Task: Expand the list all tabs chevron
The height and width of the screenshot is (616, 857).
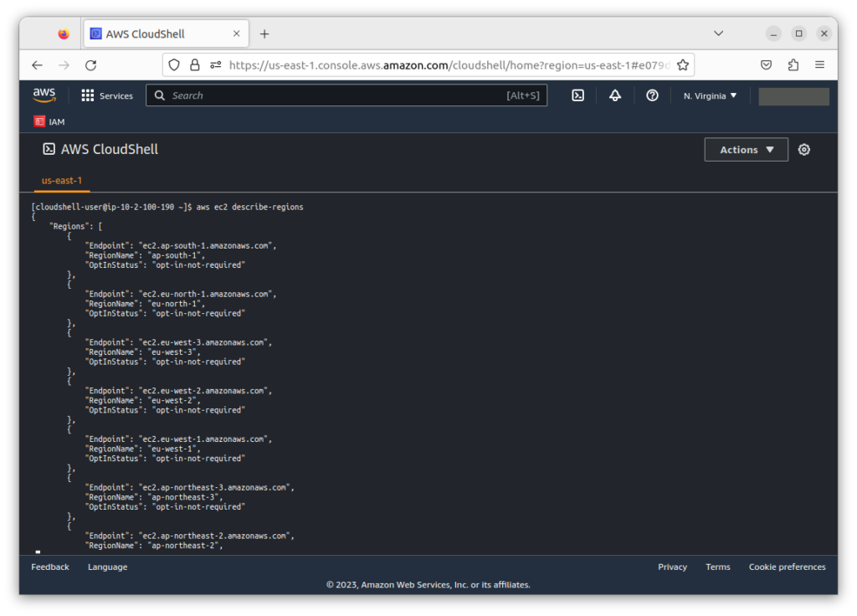Action: tap(719, 33)
